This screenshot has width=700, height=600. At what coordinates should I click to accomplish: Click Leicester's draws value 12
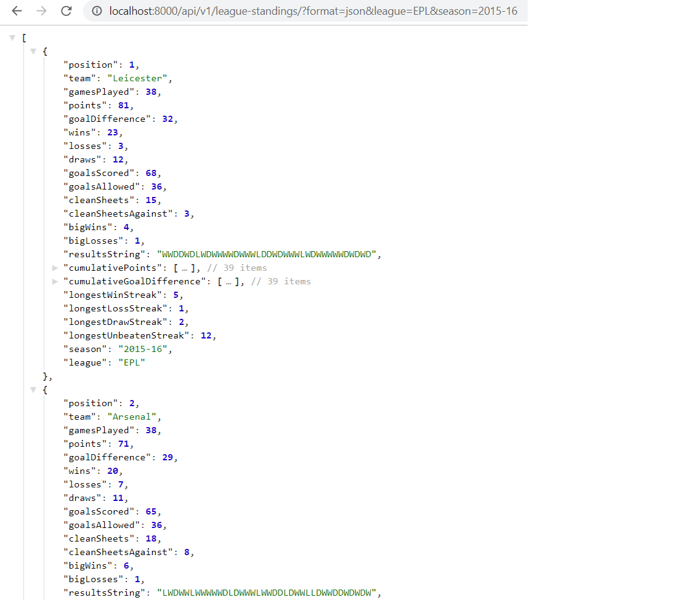[x=118, y=160]
